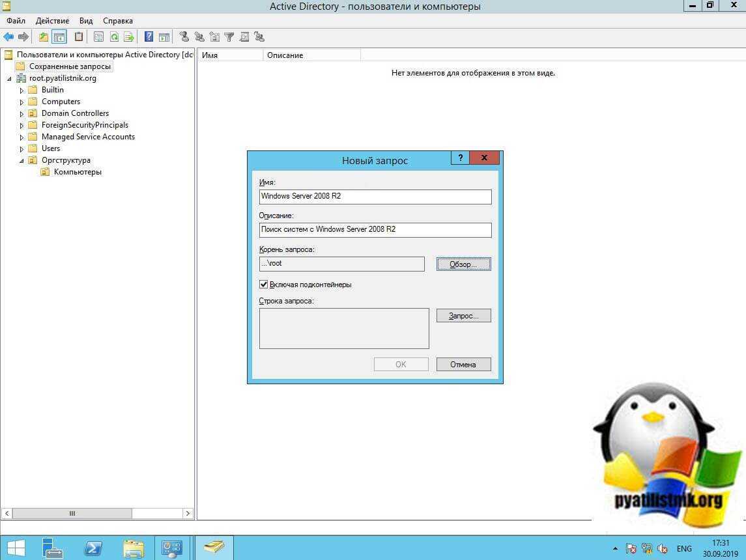Click the muted speaker tray icon
The width and height of the screenshot is (746, 560).
tap(662, 548)
